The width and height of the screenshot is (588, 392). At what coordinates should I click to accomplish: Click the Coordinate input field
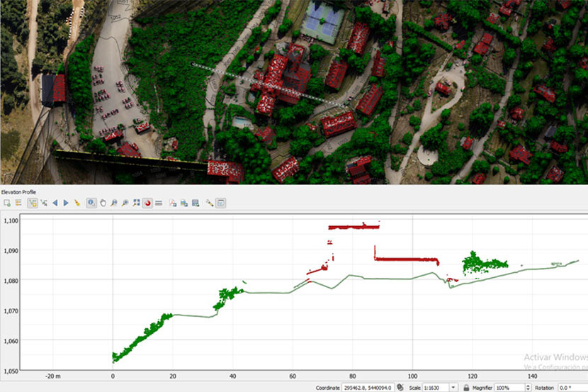[x=368, y=388]
